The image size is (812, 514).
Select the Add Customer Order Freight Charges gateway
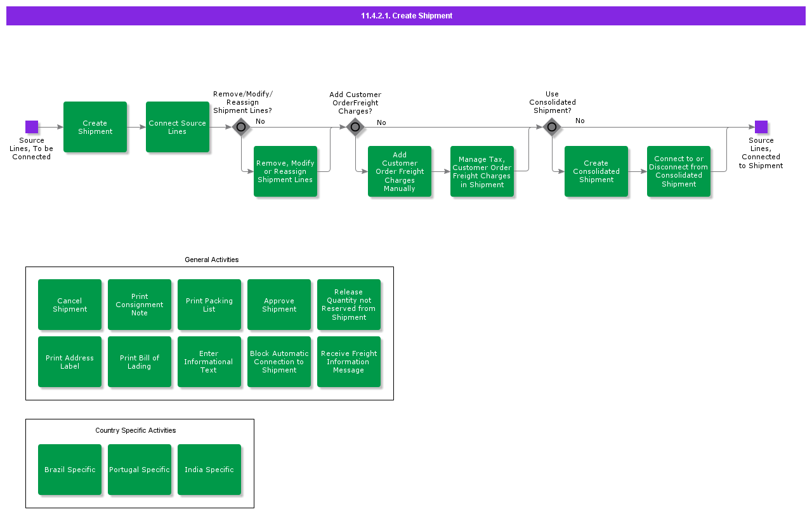click(355, 127)
